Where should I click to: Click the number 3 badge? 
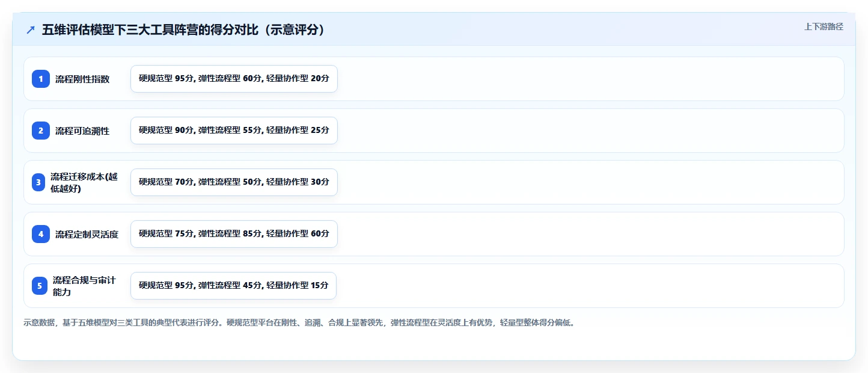[38, 182]
